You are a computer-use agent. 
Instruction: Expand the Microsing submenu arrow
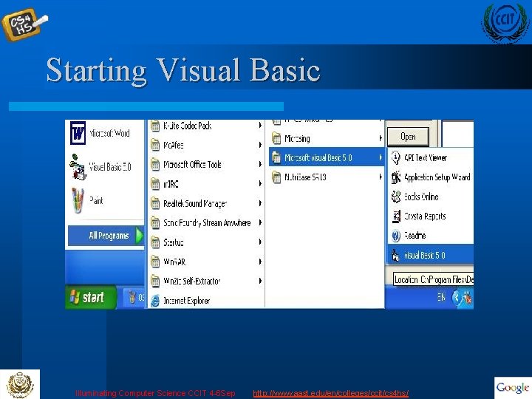(381, 138)
